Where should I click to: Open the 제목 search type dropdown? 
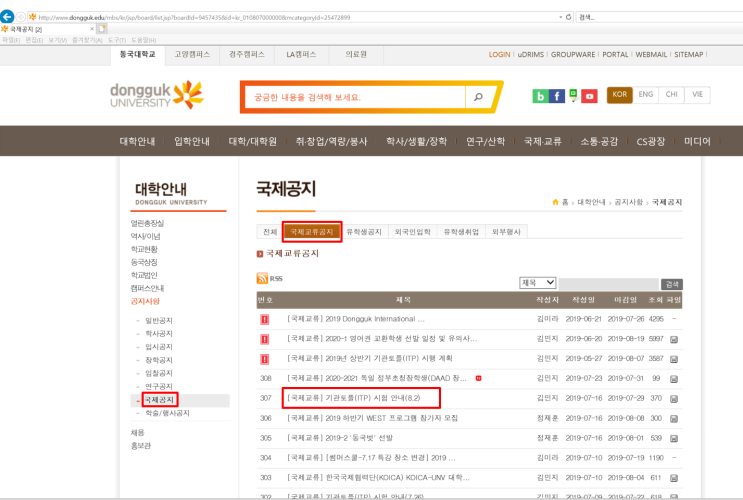537,283
